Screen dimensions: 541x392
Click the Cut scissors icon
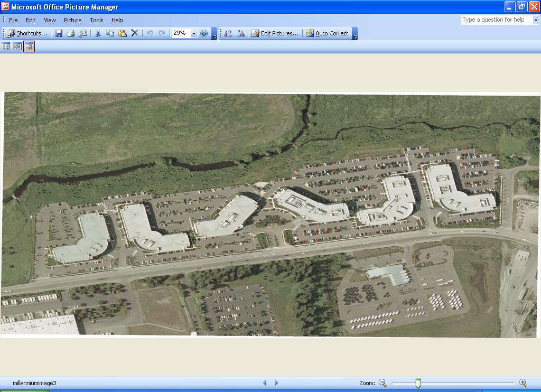[x=98, y=33]
